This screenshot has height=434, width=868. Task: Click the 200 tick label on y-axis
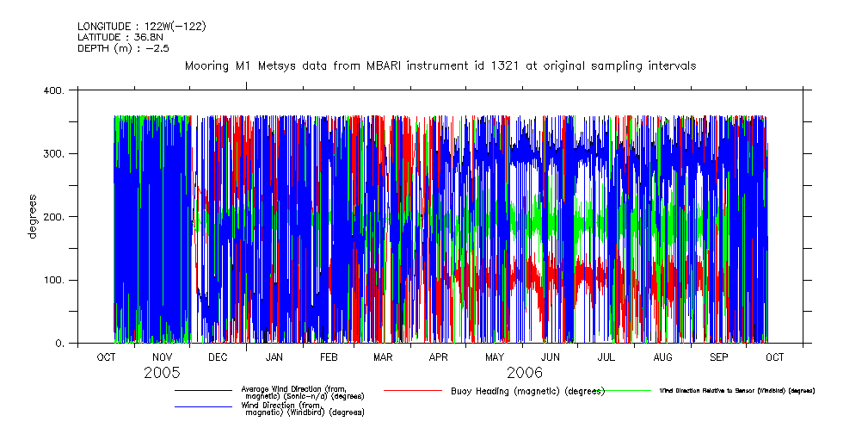[53, 217]
